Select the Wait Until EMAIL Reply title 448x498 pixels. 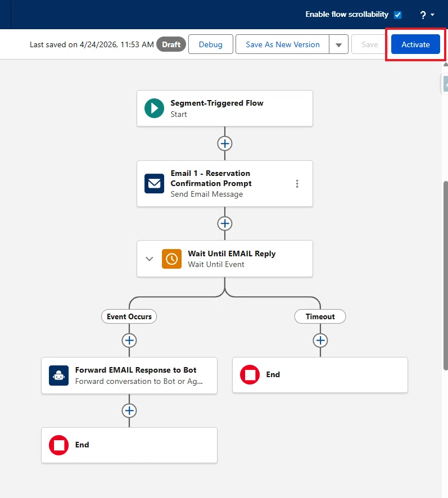[232, 253]
